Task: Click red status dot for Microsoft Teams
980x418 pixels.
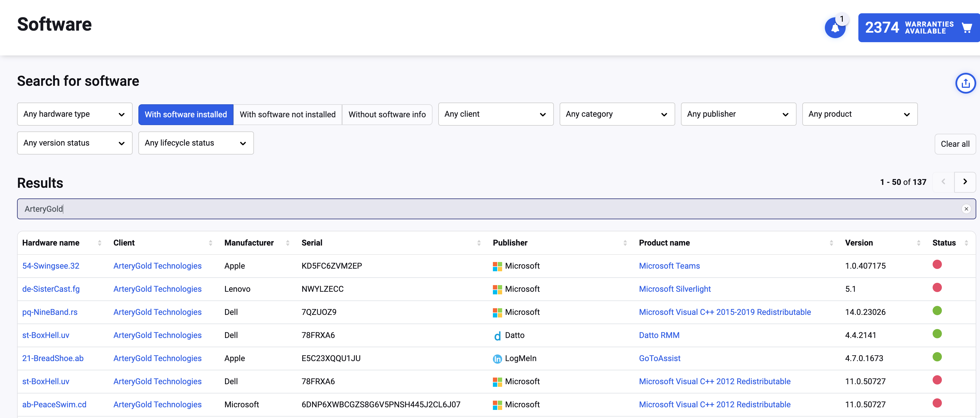Action: [937, 265]
